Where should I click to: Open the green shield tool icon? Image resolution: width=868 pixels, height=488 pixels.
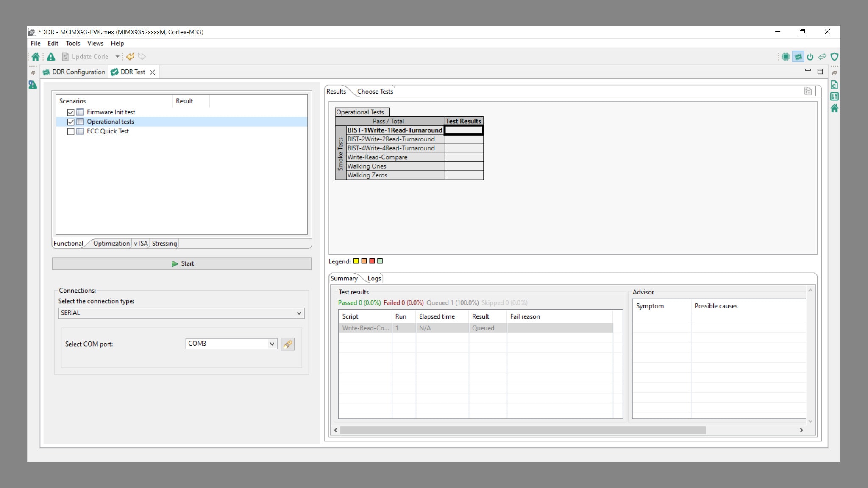coord(834,56)
